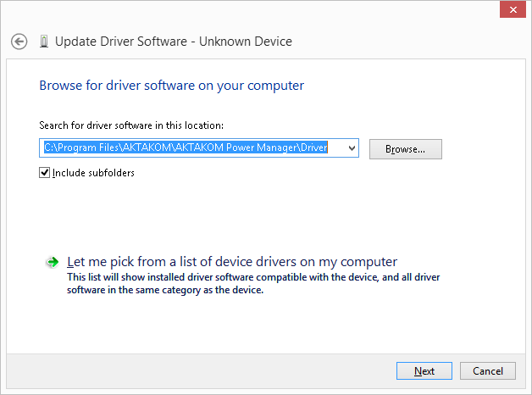Image resolution: width=532 pixels, height=395 pixels.
Task: Cancel the driver update wizard
Action: pyautogui.click(x=488, y=371)
